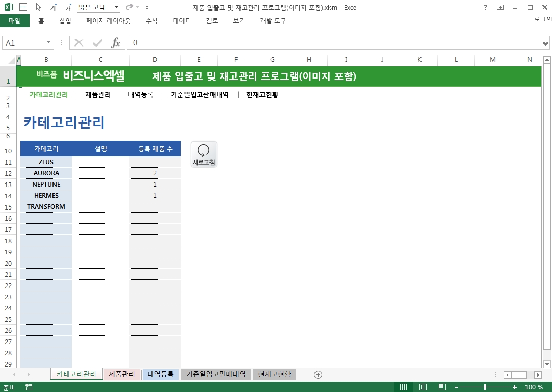This screenshot has height=392, width=552.
Task: Switch to 제품관리 sheet tab
Action: point(122,374)
